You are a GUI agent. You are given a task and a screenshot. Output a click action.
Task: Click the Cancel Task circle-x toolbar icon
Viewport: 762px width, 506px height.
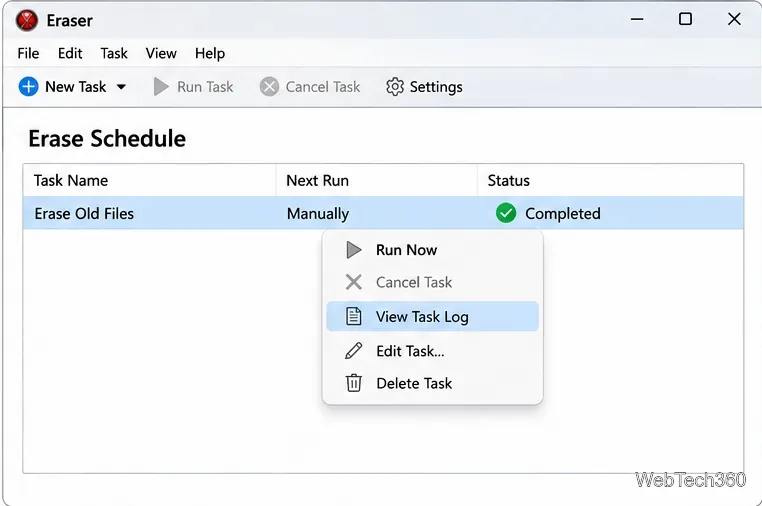pos(269,87)
